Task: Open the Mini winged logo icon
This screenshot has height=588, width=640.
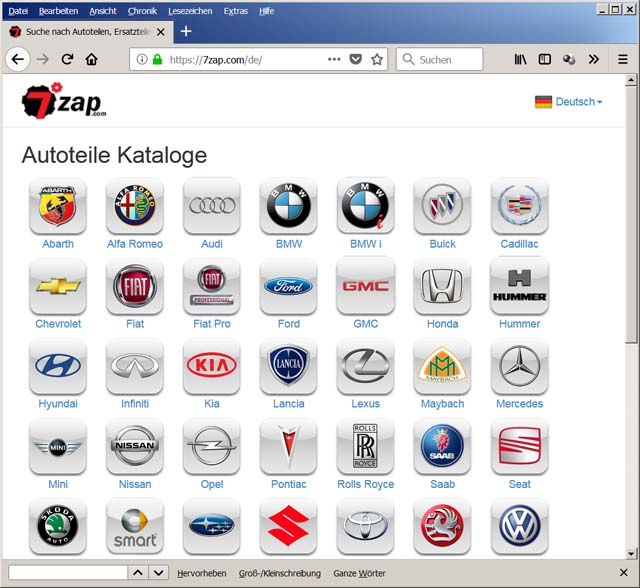Action: pos(58,446)
